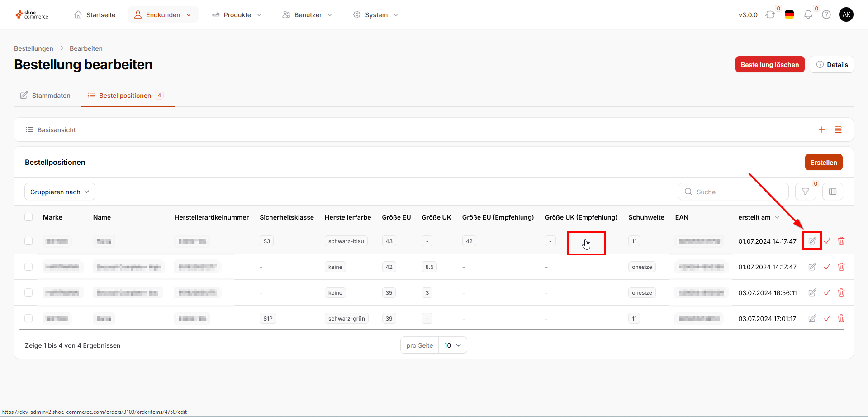Focus the Suche search field
This screenshot has width=868, height=417.
[733, 192]
